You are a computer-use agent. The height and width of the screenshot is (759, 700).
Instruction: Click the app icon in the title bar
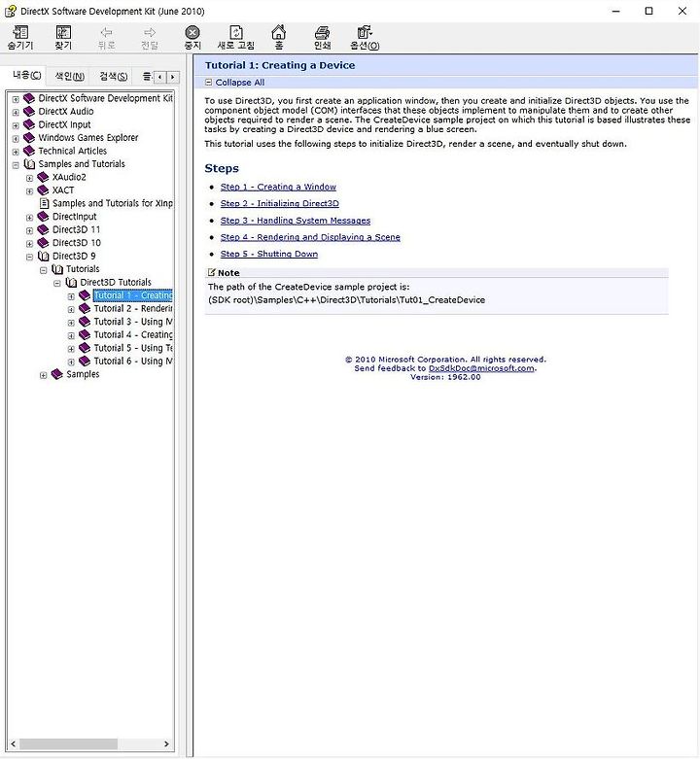click(10, 11)
